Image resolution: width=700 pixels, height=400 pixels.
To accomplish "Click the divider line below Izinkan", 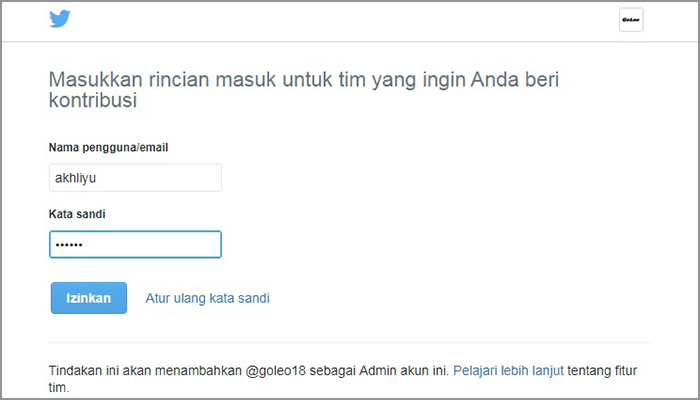I will (x=349, y=343).
